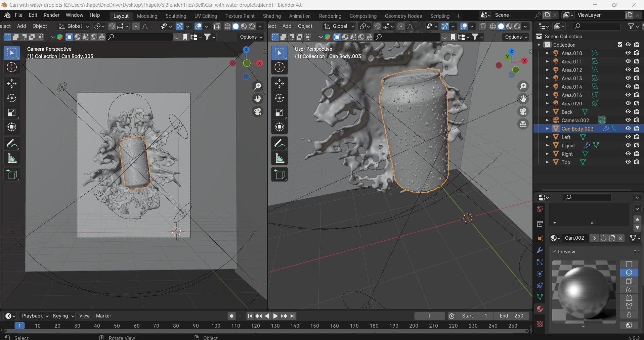The height and width of the screenshot is (340, 644).
Task: Hide the Liquid object in viewport
Action: point(628,145)
